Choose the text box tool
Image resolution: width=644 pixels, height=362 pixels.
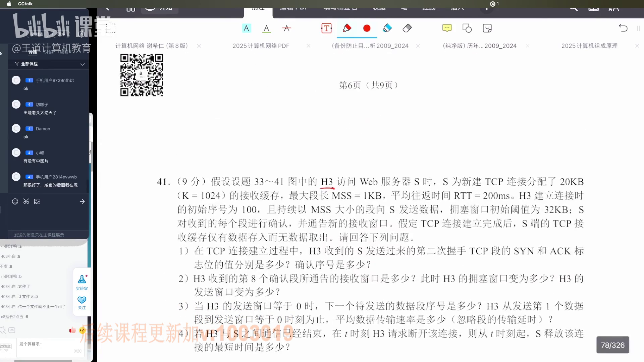point(326,28)
